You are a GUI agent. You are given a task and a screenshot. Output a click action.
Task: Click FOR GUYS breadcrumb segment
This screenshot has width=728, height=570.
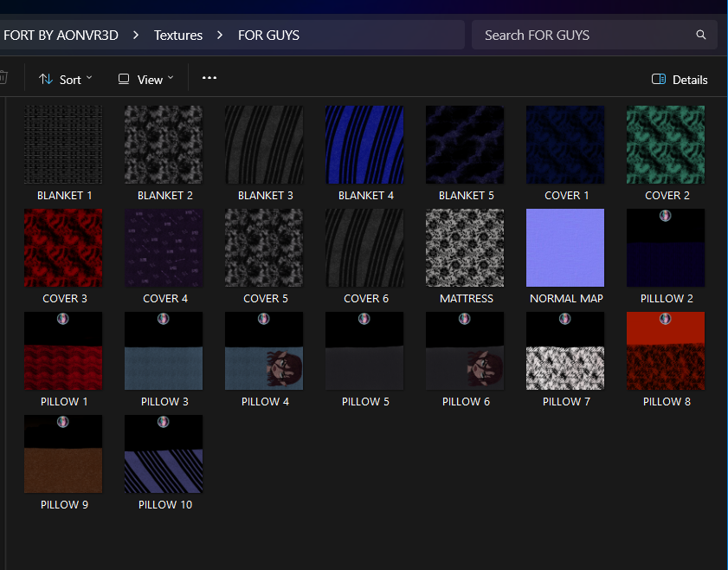click(268, 36)
